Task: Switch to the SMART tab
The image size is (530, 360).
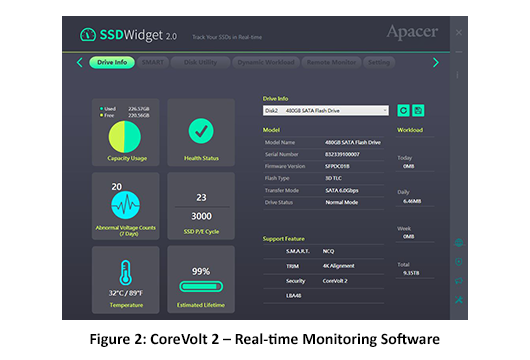Action: pyautogui.click(x=153, y=63)
